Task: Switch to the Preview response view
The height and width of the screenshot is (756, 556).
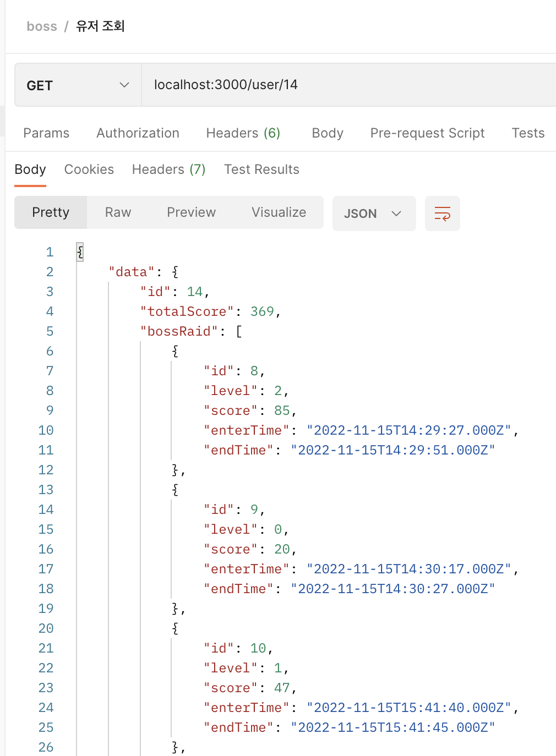Action: (x=191, y=212)
